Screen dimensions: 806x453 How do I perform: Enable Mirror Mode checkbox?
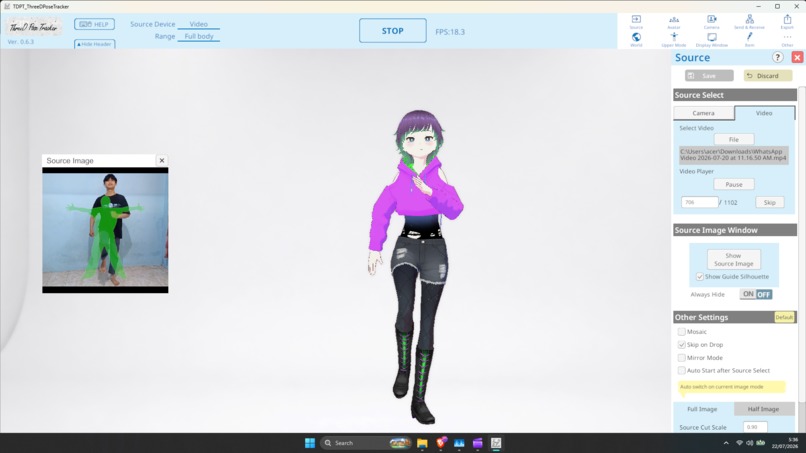pos(682,357)
